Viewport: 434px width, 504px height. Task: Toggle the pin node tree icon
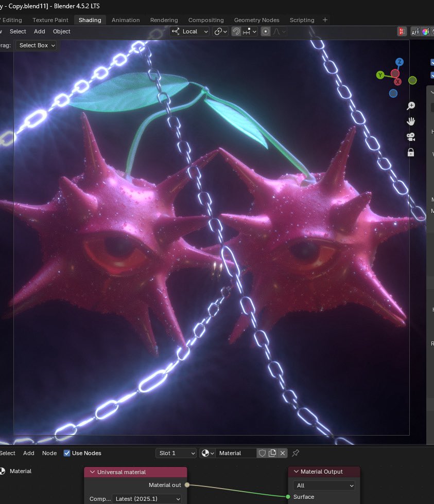point(296,453)
